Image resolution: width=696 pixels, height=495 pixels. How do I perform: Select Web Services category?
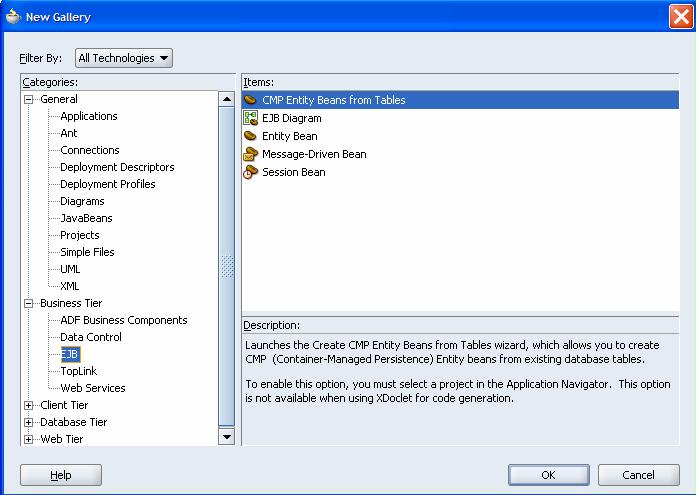(93, 388)
